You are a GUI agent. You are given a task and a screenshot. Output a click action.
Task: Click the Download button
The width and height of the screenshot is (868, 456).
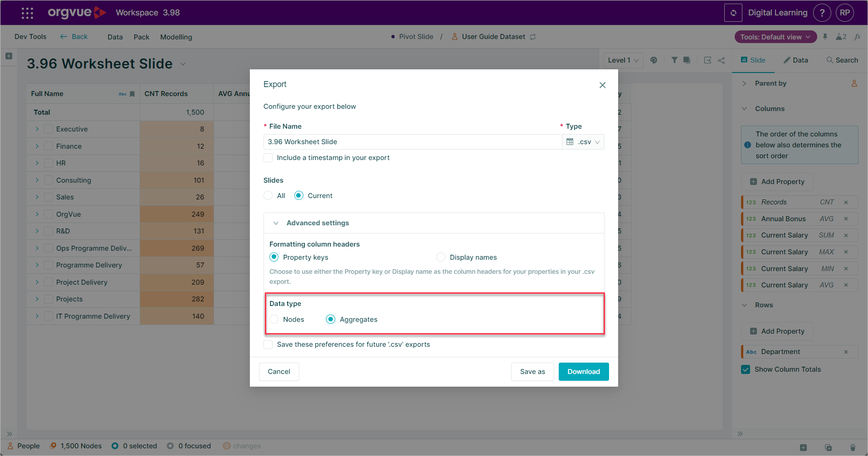pos(584,372)
